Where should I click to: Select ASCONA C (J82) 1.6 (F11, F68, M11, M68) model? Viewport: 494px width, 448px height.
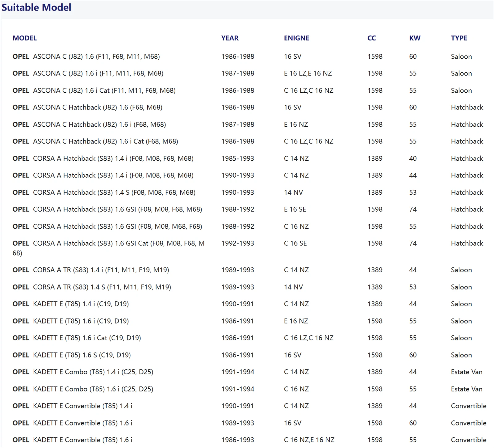(x=86, y=57)
